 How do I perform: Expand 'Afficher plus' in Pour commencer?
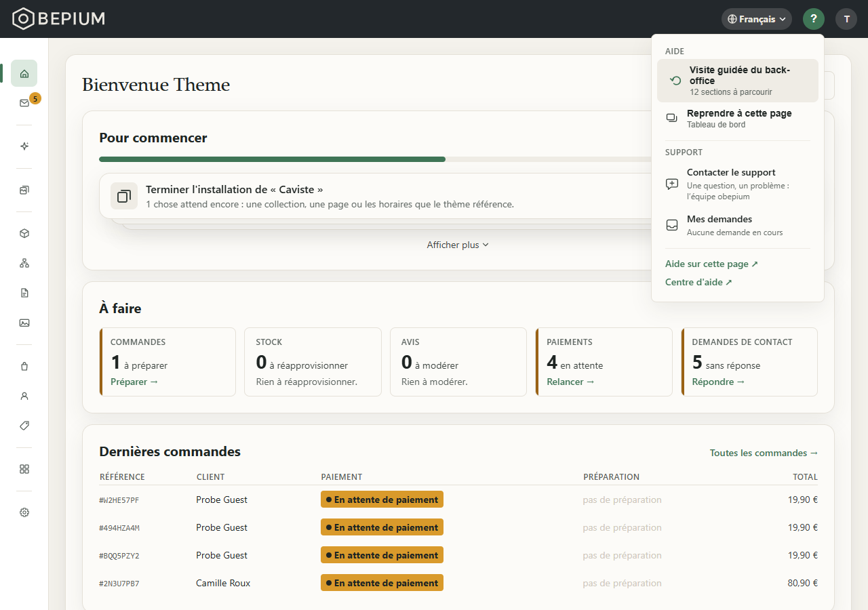point(458,245)
